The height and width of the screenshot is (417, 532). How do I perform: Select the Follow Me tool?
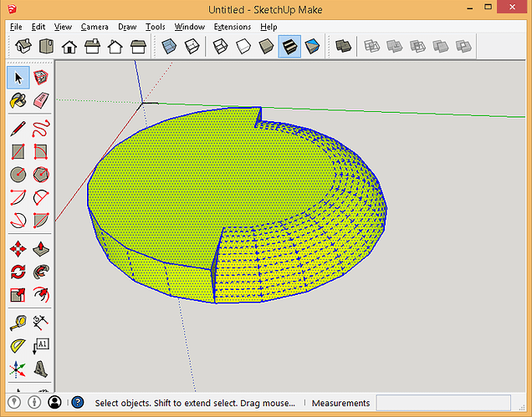[41, 272]
